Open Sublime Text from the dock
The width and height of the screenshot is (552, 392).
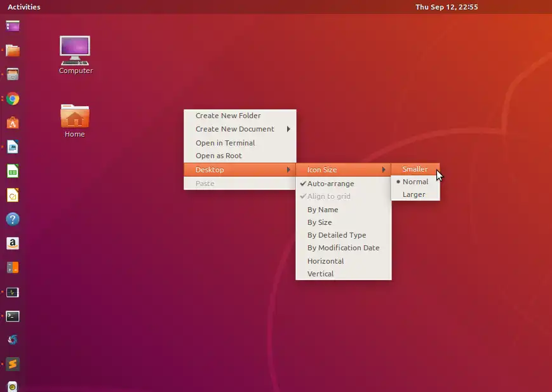[12, 365]
